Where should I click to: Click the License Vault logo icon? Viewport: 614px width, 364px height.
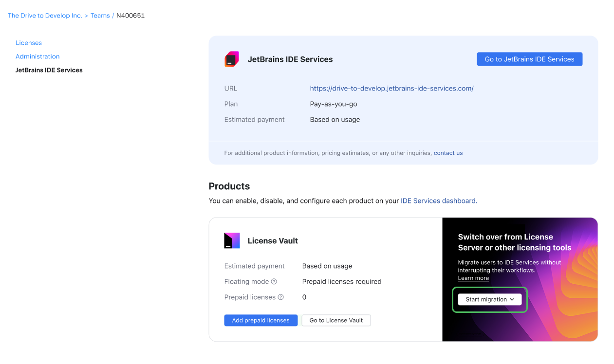point(232,240)
